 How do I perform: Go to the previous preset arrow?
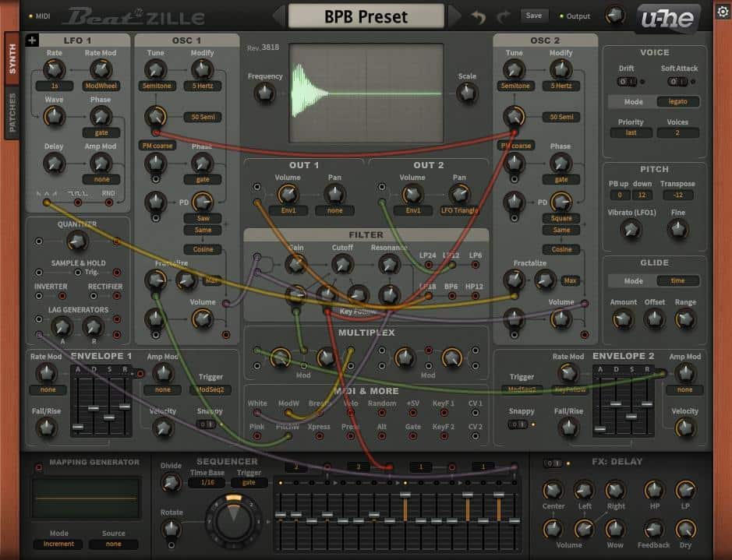[x=279, y=16]
